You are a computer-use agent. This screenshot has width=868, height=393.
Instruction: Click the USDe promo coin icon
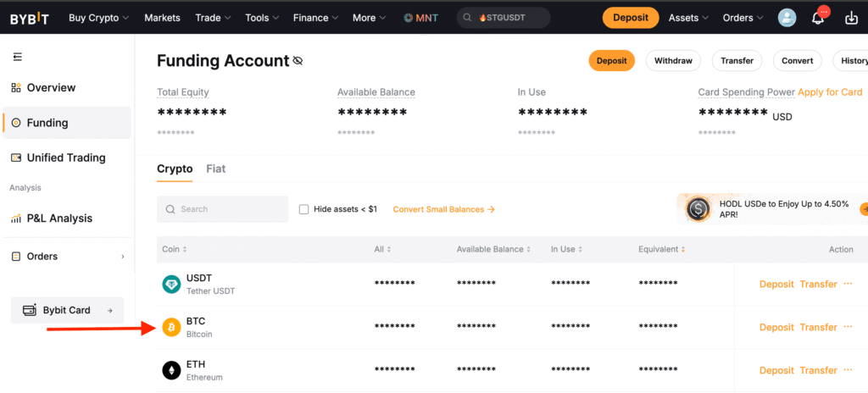tap(698, 209)
